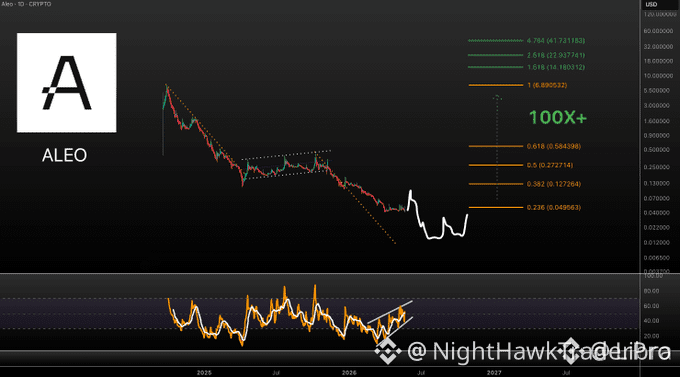Click the 40.00 RSI axis value
The height and width of the screenshot is (377, 680).
(x=652, y=321)
